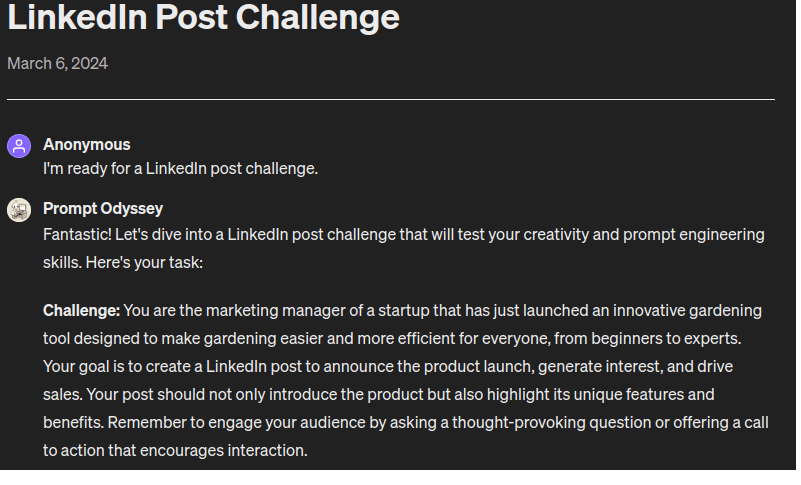This screenshot has width=801, height=485.
Task: Click the Prompt Odyssey avatar image
Action: click(19, 210)
